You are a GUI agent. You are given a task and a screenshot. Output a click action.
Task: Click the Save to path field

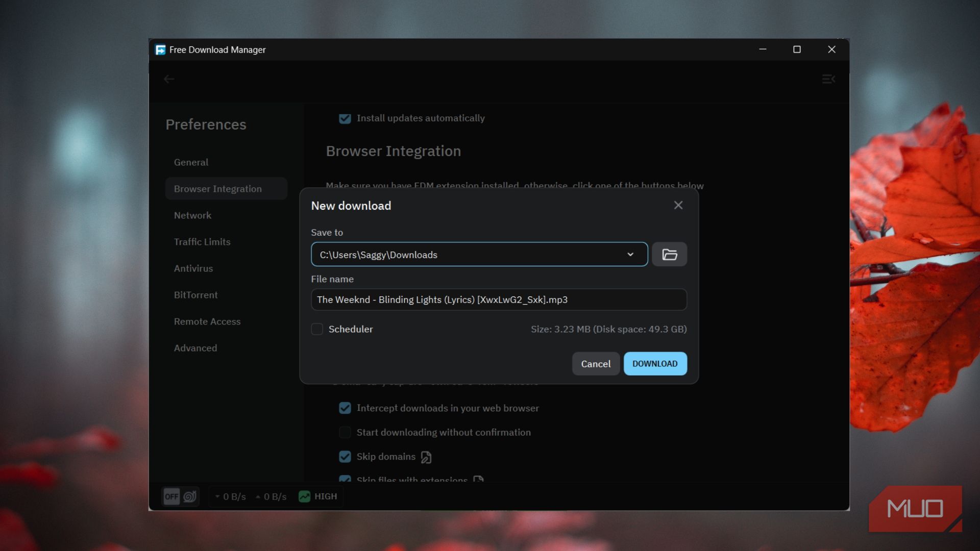tap(479, 254)
